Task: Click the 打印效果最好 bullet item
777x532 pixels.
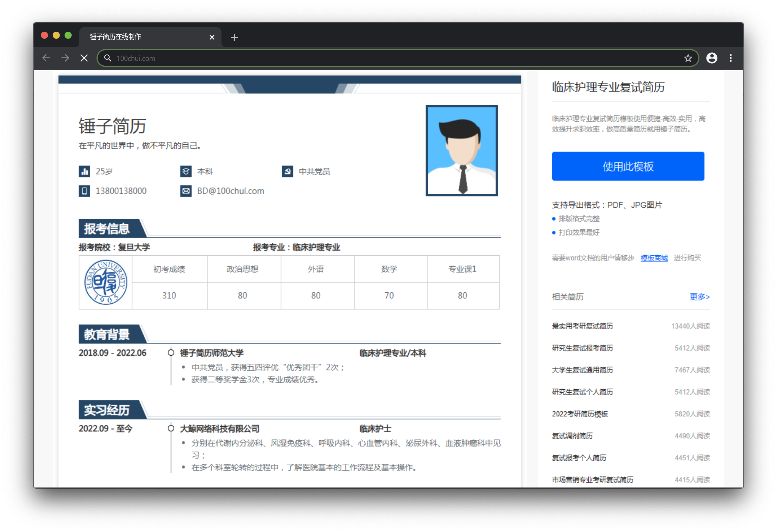Action: point(579,232)
